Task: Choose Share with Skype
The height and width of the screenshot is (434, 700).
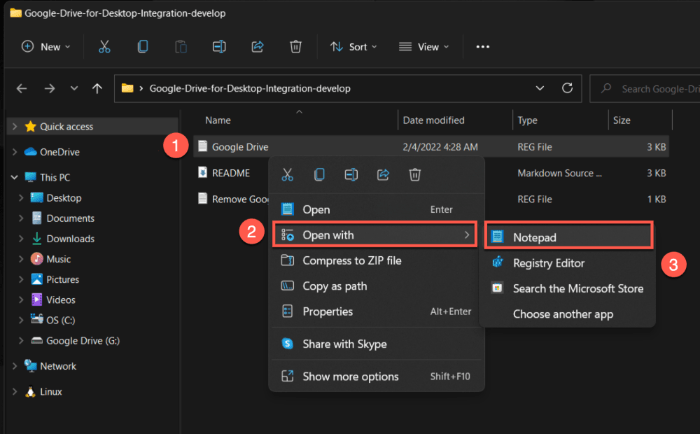Action: [376, 344]
